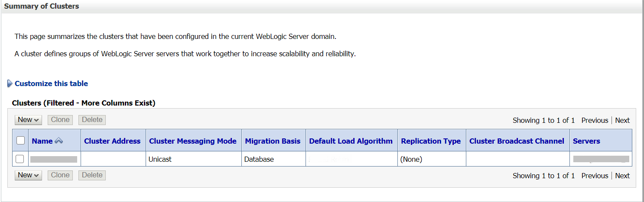Tick the select-all checkbox in header
Screen dimensions: 644x202
[20, 141]
